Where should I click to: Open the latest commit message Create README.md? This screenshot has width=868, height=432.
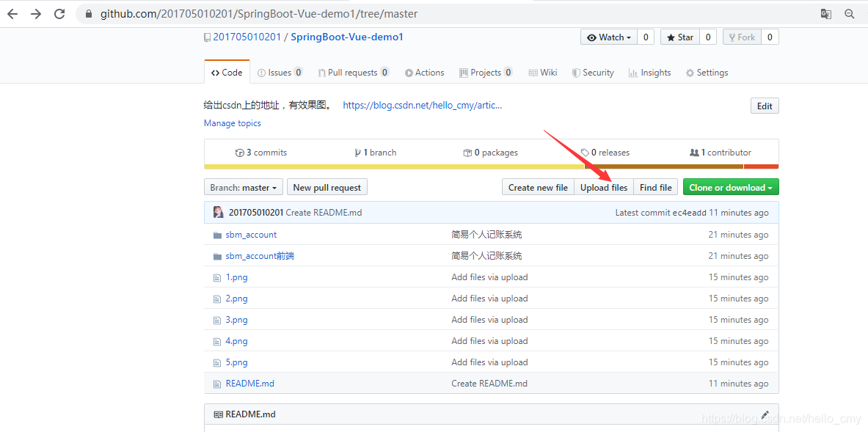tap(324, 213)
